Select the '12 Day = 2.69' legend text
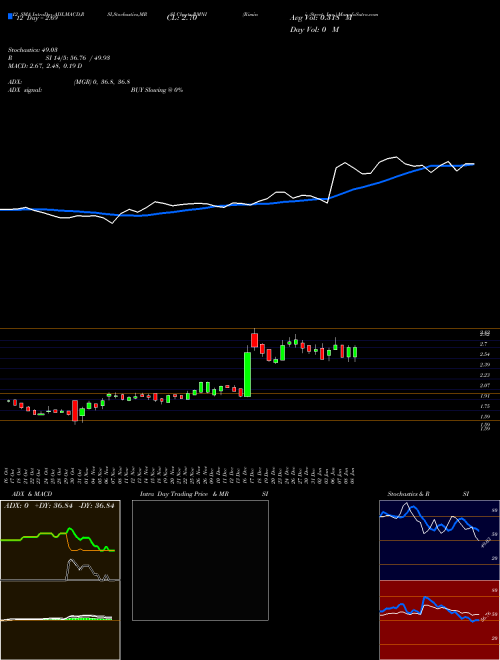 coord(36,19)
